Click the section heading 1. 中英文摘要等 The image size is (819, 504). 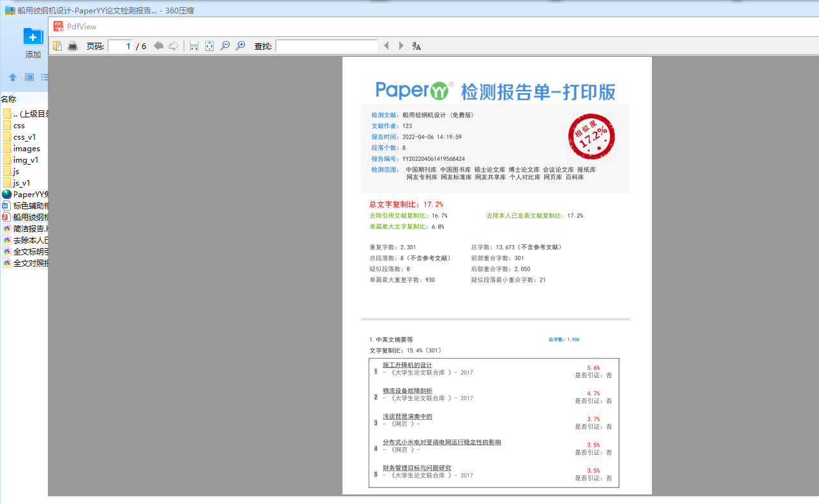coord(391,340)
